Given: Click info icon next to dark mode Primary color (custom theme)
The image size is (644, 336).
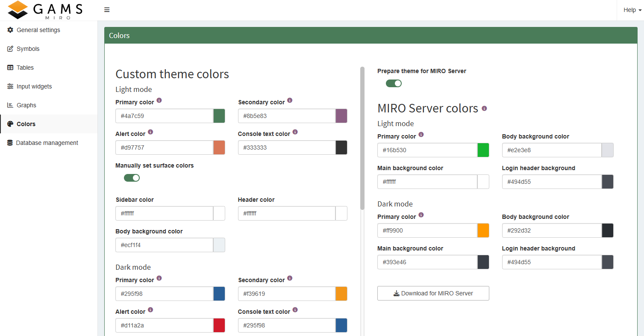Looking at the screenshot, I should pyautogui.click(x=159, y=278).
